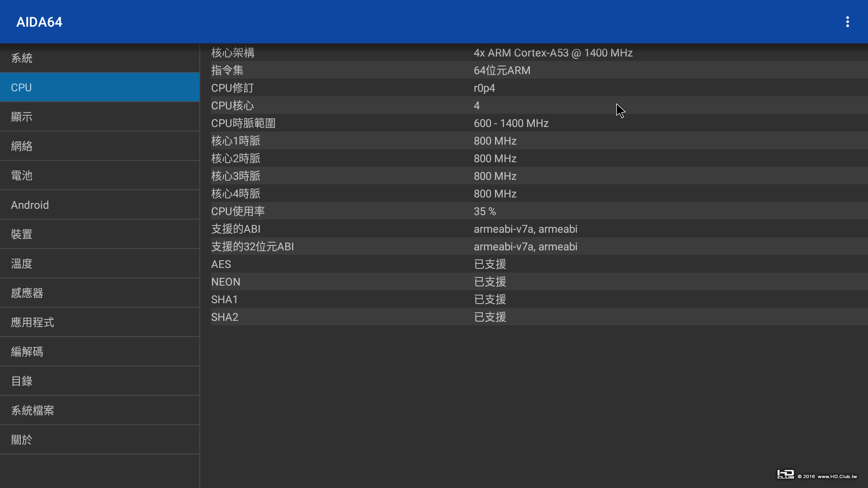Go to the 網絡 section
This screenshot has width=868, height=488.
[99, 146]
